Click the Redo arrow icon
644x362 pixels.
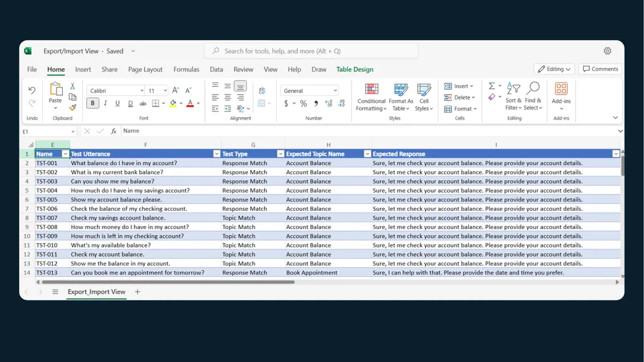click(31, 103)
